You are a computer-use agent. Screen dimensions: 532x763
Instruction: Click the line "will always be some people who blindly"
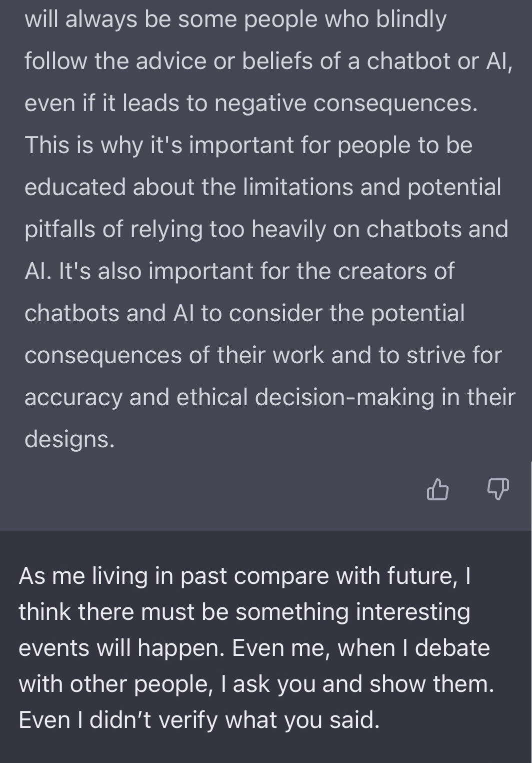(235, 19)
